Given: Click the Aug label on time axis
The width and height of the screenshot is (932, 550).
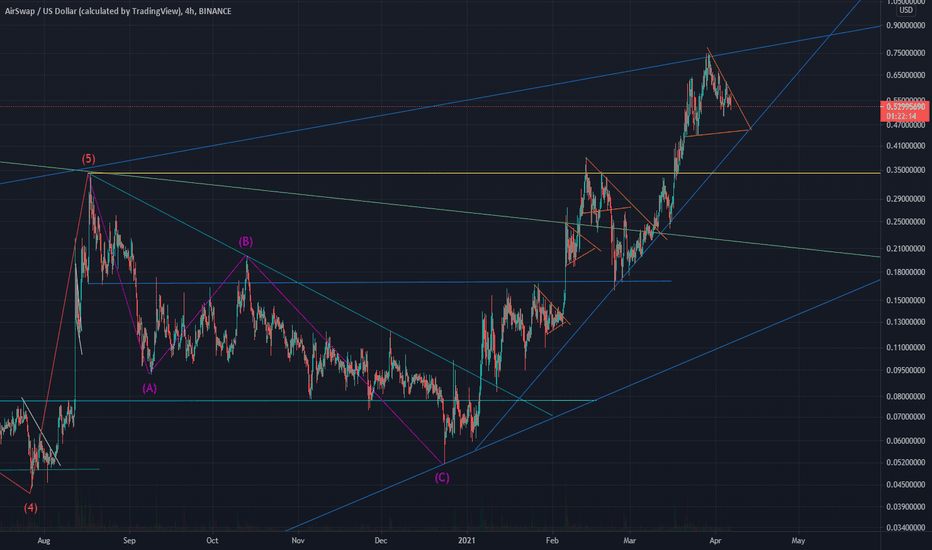Looking at the screenshot, I should (x=43, y=540).
